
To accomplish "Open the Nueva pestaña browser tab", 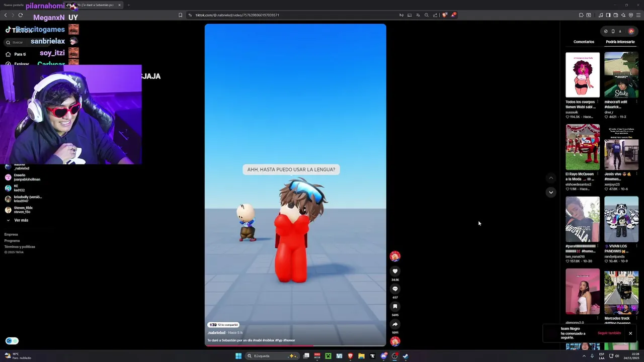I will click(14, 5).
